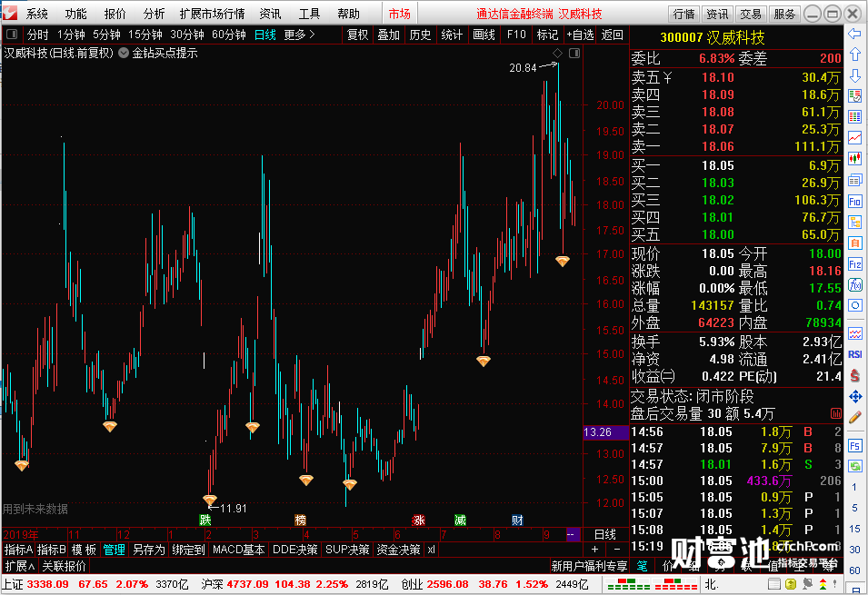Screen dimensions: 868x595
Task: Click the F10 sidebar icon
Action: [x=854, y=201]
